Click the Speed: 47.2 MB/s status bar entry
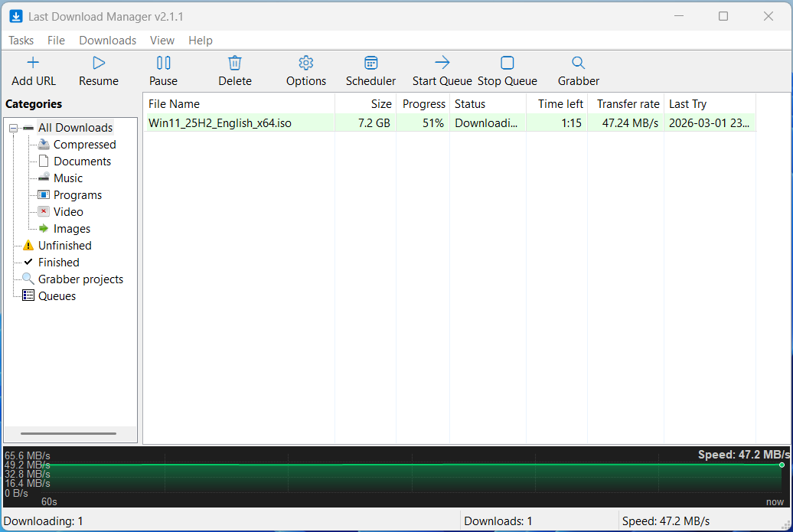793x532 pixels. [666, 521]
